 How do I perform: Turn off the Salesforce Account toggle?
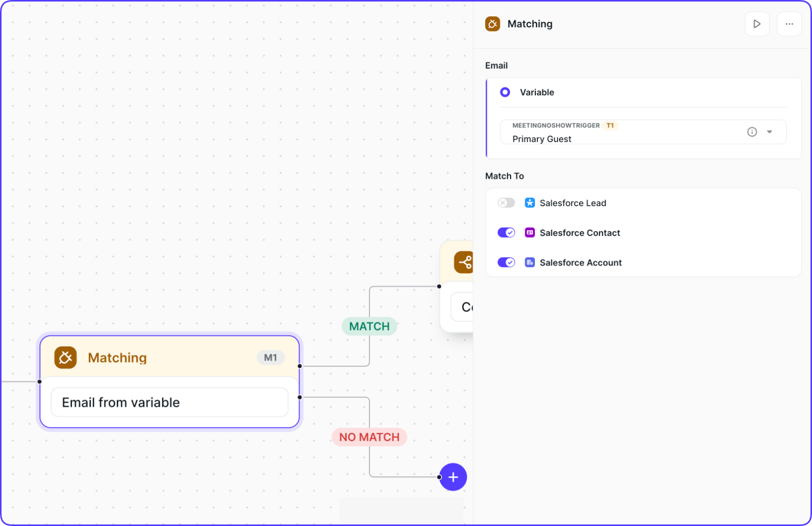(506, 262)
